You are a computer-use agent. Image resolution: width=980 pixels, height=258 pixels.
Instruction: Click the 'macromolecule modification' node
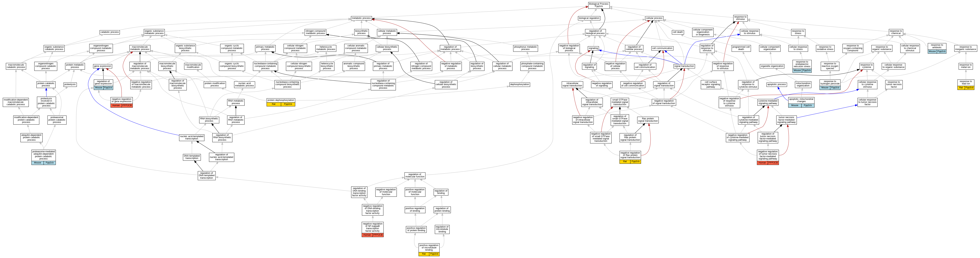[193, 66]
